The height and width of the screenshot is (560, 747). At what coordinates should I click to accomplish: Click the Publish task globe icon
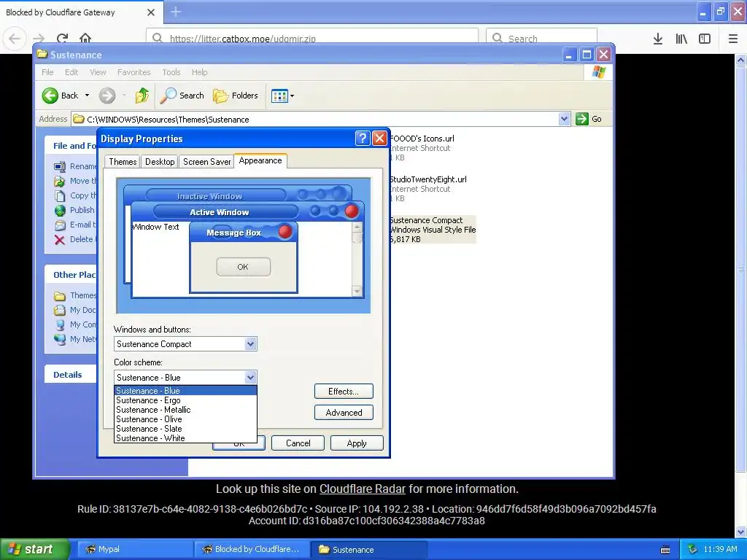coord(60,210)
